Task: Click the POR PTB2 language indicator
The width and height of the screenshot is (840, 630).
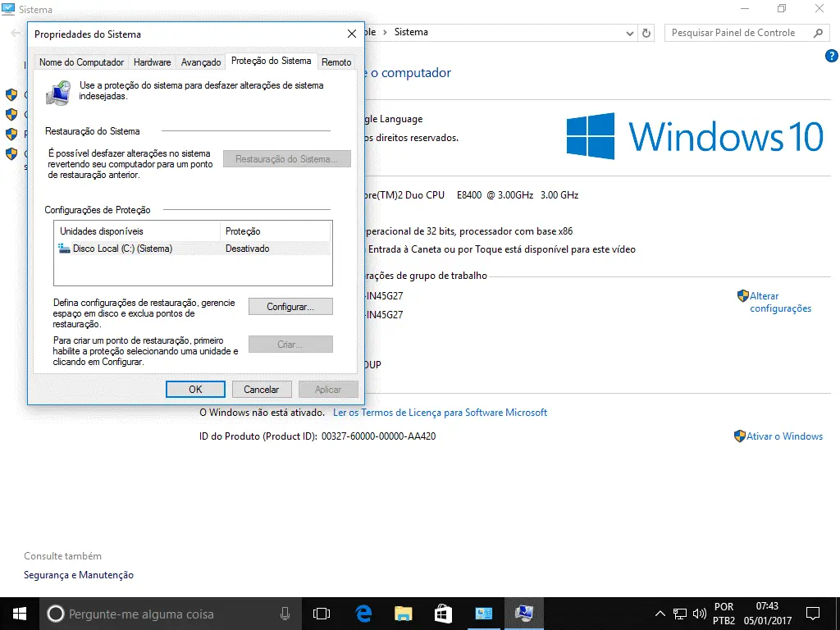Action: pyautogui.click(x=724, y=614)
